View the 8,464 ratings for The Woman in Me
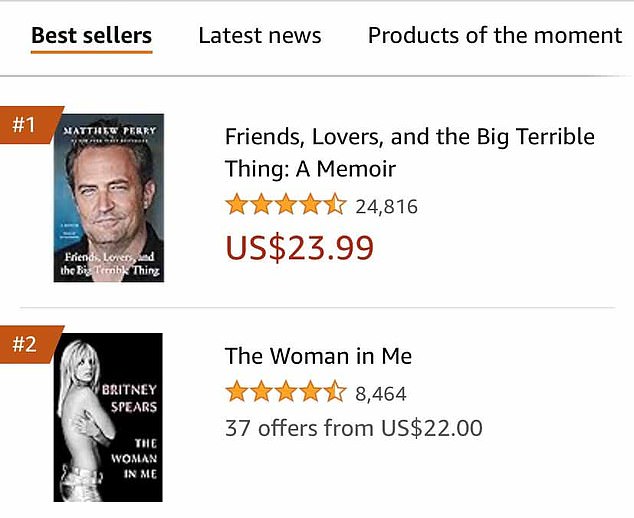Screen dimensions: 634x518 click(x=381, y=393)
